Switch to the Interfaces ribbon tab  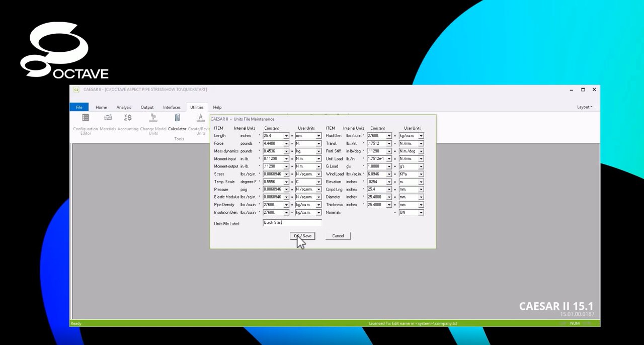172,107
